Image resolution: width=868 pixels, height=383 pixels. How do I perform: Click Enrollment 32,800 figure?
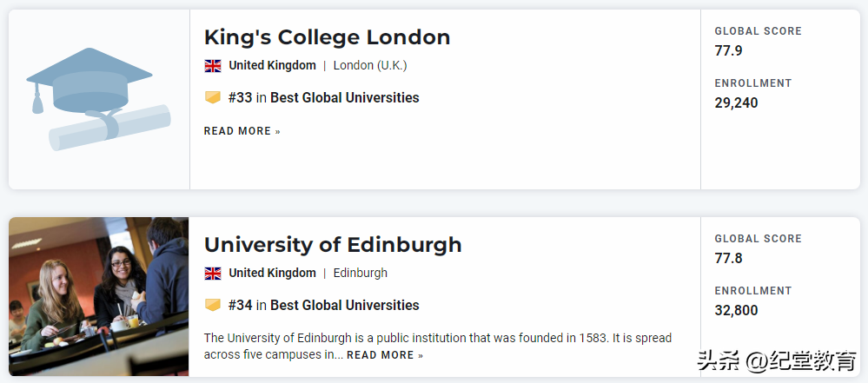point(736,310)
